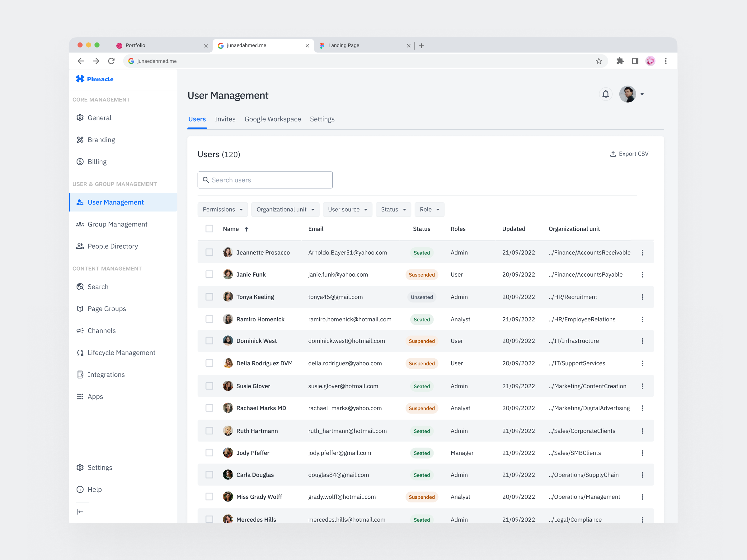Switch to the Invites tab
This screenshot has width=747, height=560.
point(225,119)
